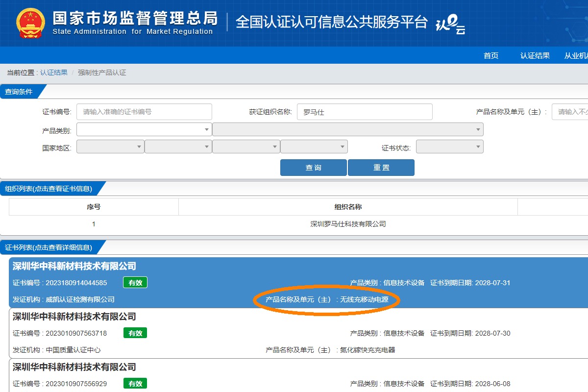
Task: Click 全国认证认可信息公共服务平台 title
Action: click(332, 22)
